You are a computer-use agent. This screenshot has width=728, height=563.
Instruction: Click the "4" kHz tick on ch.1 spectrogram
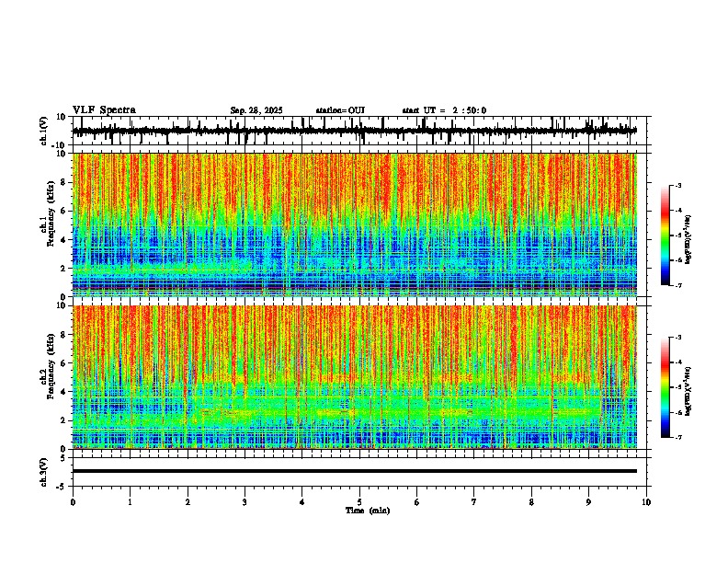coord(64,240)
